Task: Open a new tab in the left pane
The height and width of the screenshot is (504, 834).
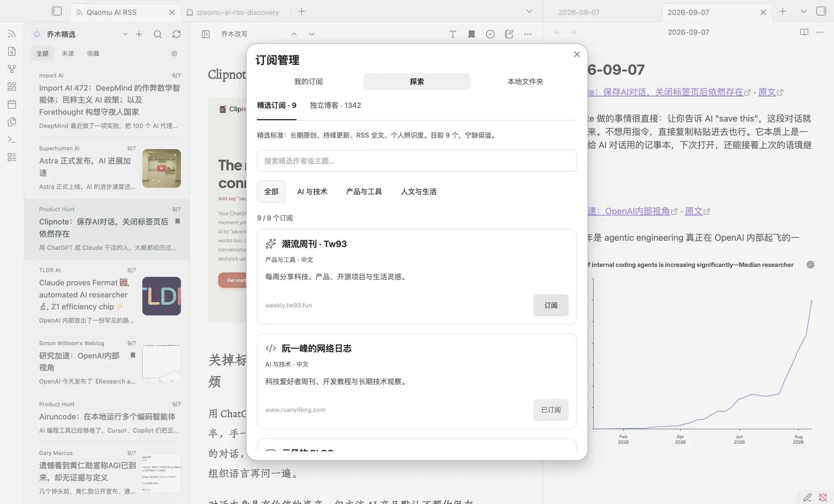Action: (x=301, y=11)
